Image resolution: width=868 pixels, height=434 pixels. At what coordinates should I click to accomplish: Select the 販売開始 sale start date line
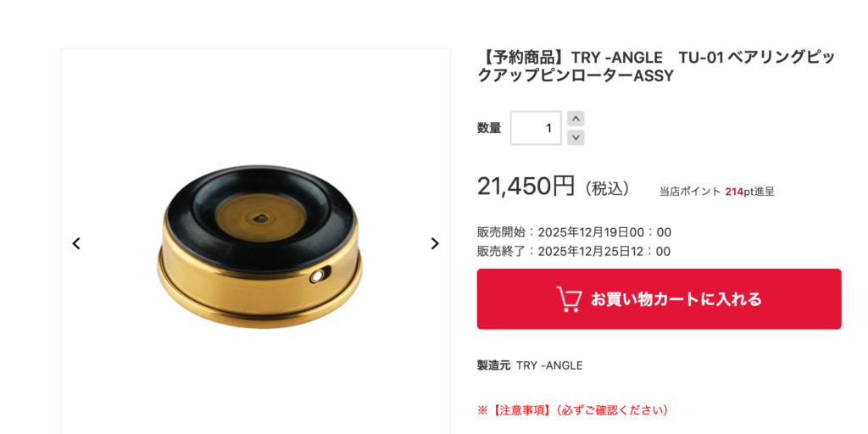574,232
